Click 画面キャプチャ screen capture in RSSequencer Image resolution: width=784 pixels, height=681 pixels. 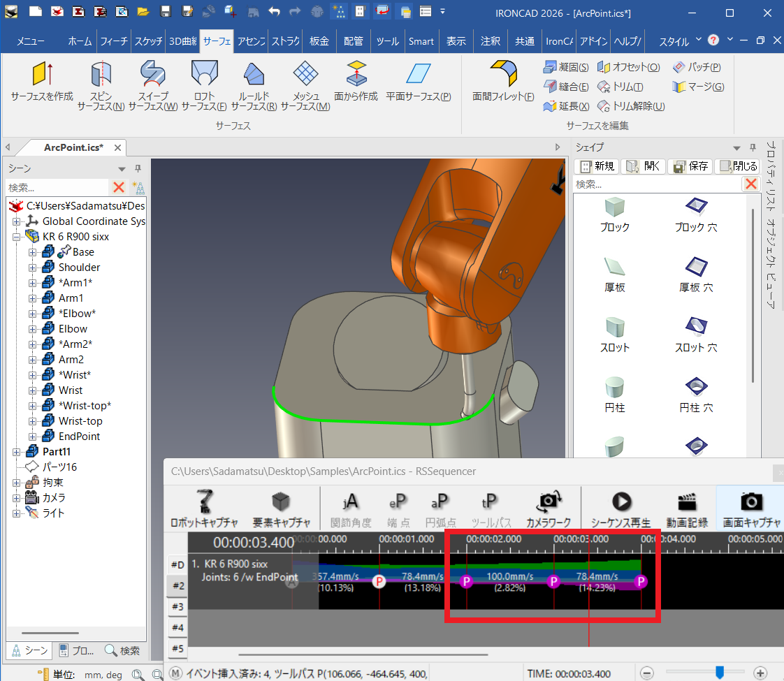click(751, 508)
